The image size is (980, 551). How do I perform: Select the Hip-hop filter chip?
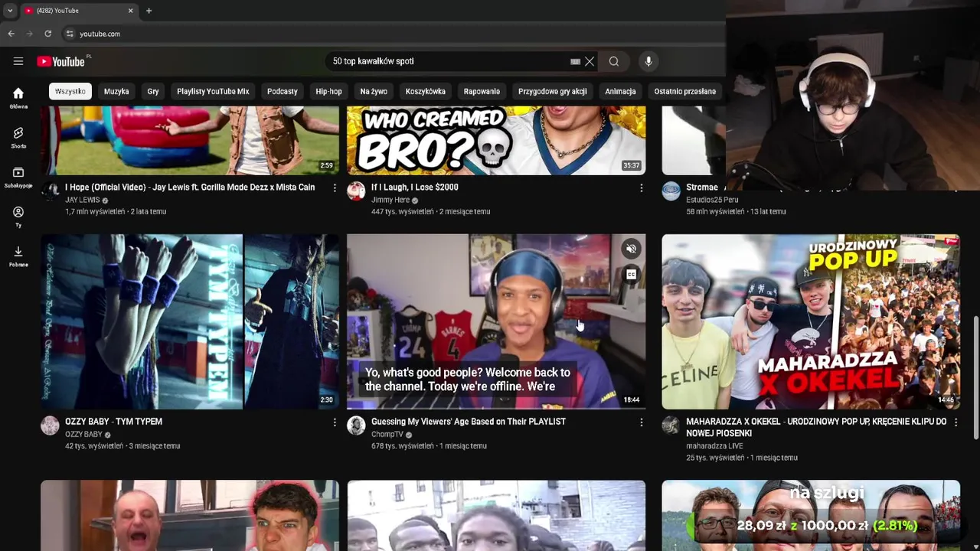point(328,91)
